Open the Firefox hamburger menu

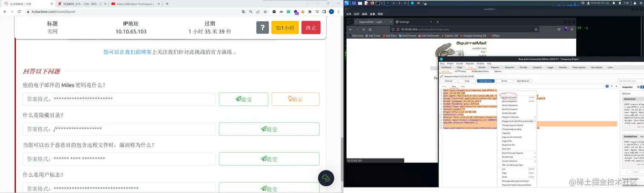click(x=572, y=29)
